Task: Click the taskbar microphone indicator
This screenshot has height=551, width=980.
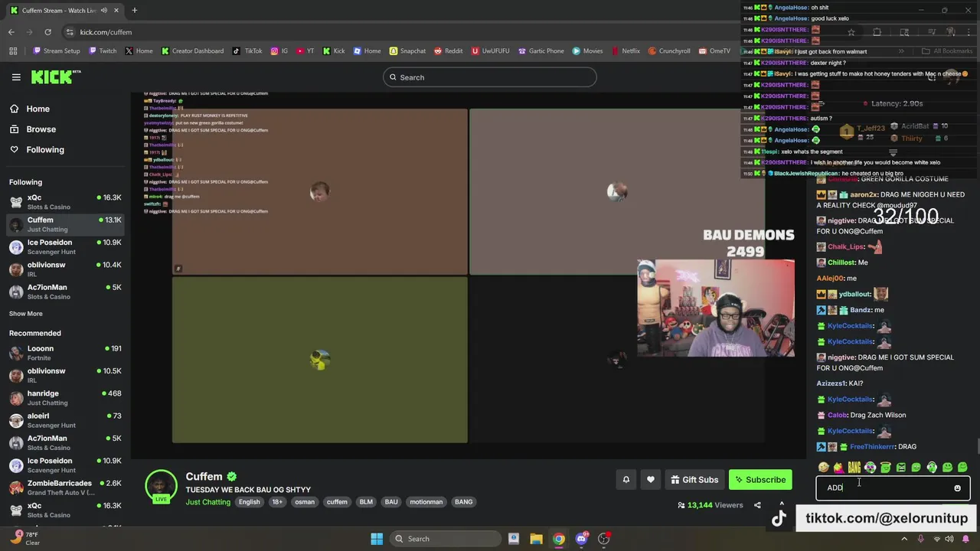Action: click(x=921, y=539)
